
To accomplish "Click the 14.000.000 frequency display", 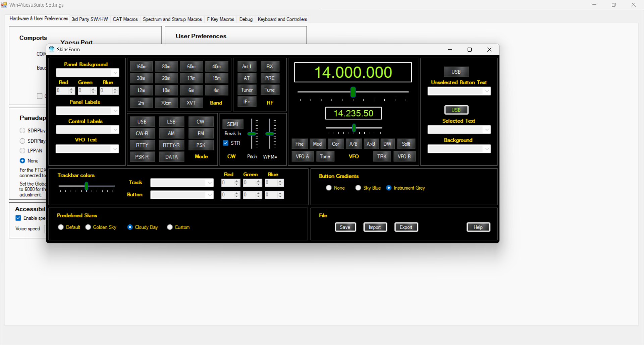I will (353, 72).
